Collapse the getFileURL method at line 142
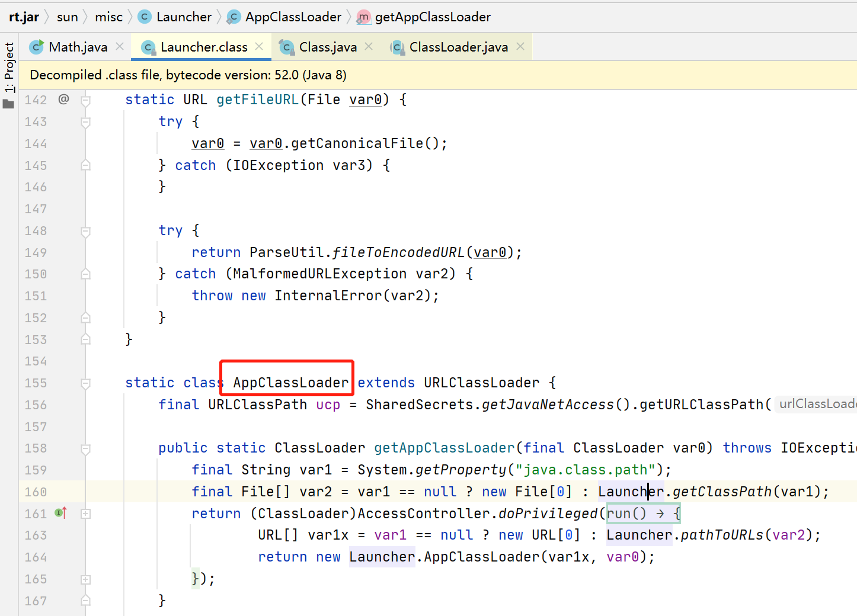857x616 pixels. point(85,100)
